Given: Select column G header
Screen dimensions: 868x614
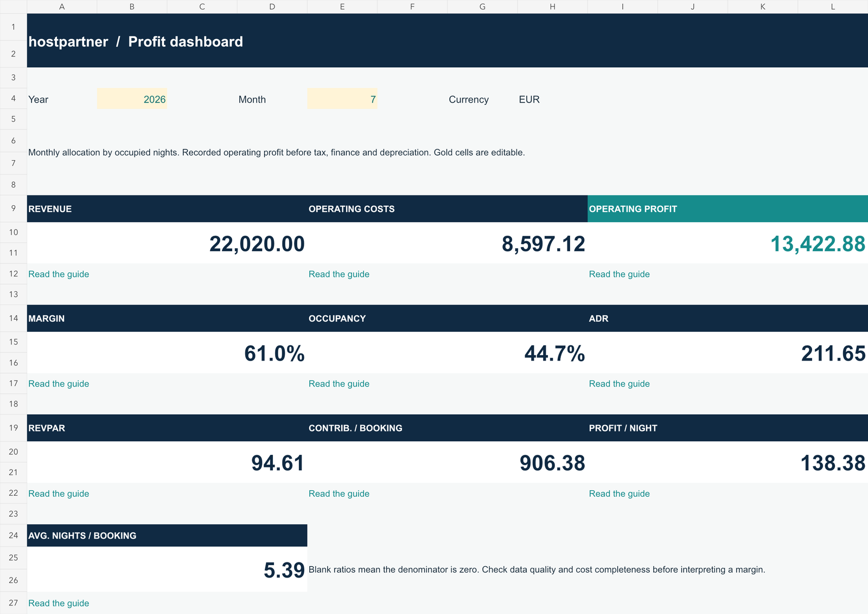Looking at the screenshot, I should (482, 7).
